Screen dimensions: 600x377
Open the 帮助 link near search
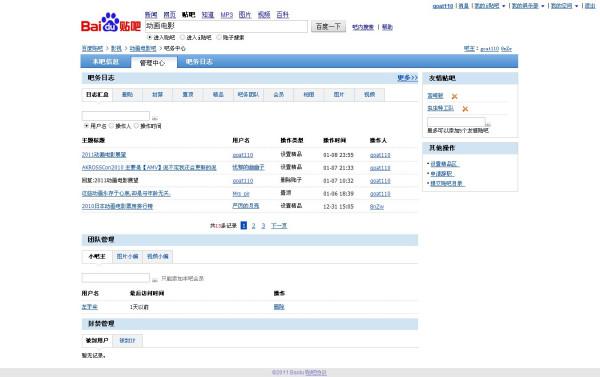click(x=387, y=27)
